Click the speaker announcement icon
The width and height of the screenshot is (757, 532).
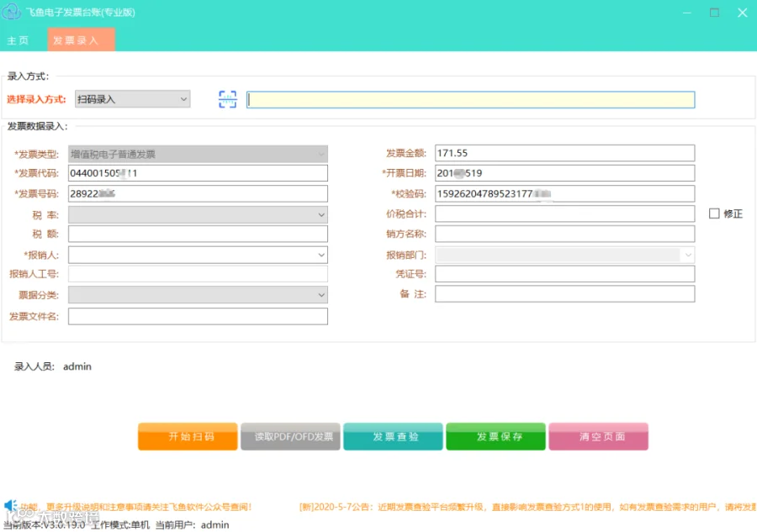[11, 505]
